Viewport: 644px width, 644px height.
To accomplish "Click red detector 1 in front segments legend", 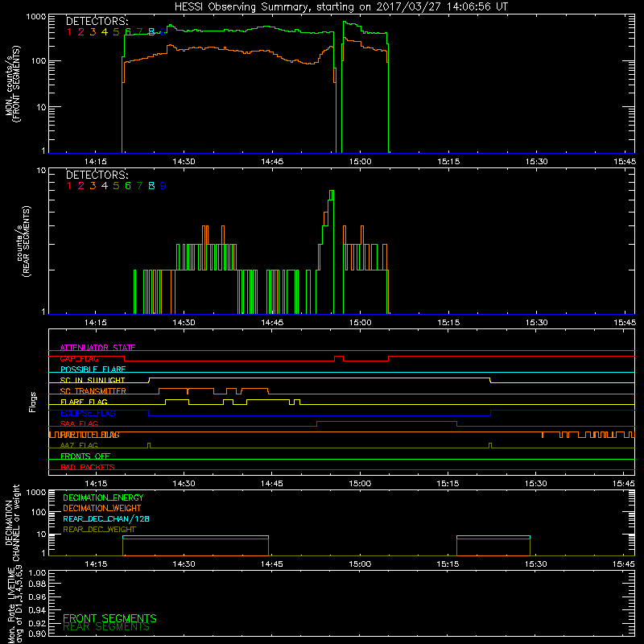I will point(69,32).
